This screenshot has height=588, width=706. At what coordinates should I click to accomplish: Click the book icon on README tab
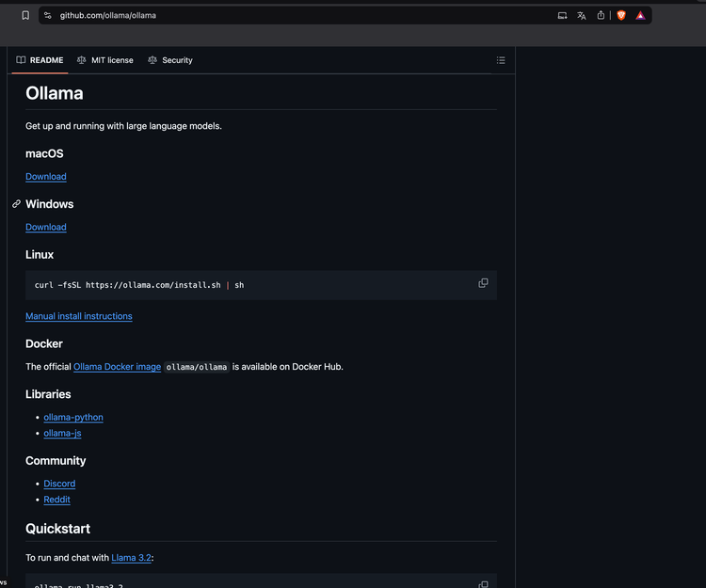click(x=21, y=60)
